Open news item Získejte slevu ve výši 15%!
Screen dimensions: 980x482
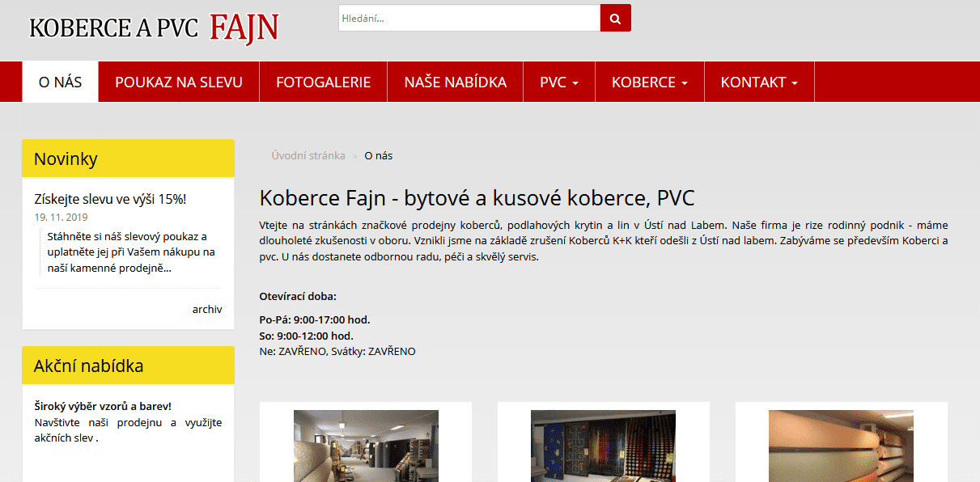[110, 198]
